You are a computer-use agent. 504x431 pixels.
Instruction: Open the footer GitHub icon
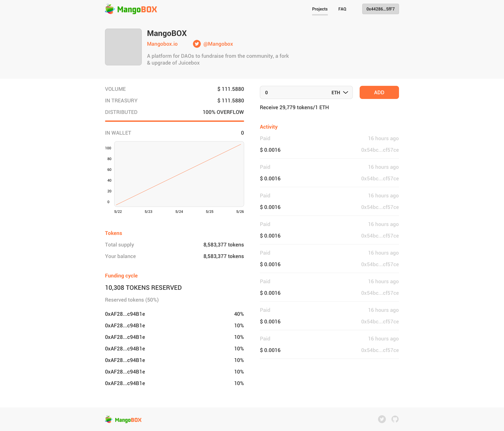[395, 419]
